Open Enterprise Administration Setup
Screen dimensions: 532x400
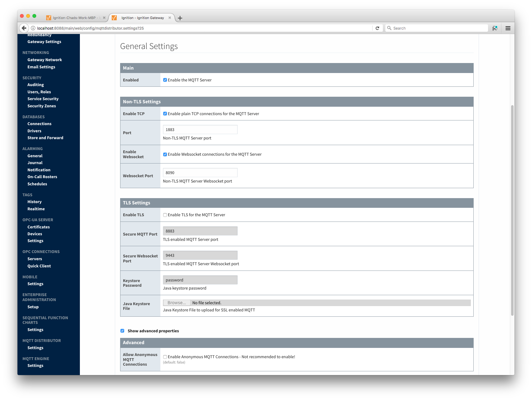pos(33,307)
